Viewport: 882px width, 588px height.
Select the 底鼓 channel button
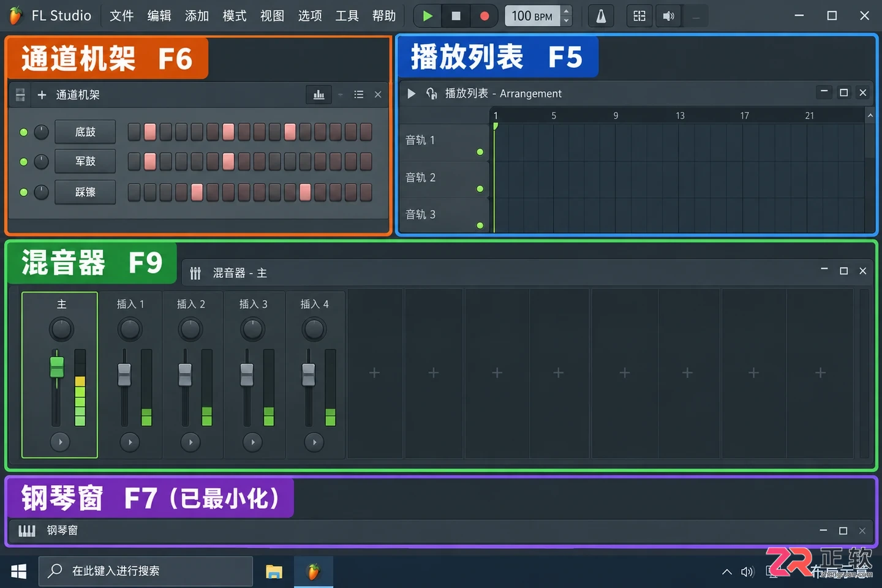click(85, 132)
